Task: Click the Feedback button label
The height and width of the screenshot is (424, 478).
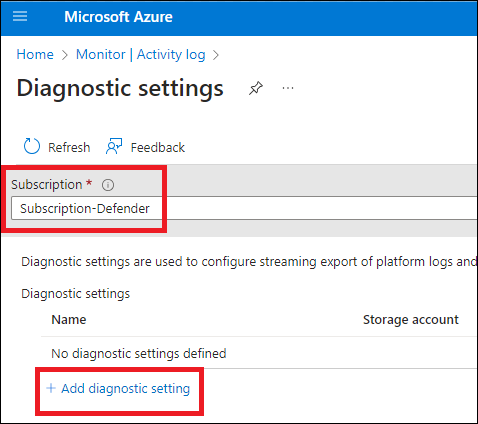Action: 158,147
